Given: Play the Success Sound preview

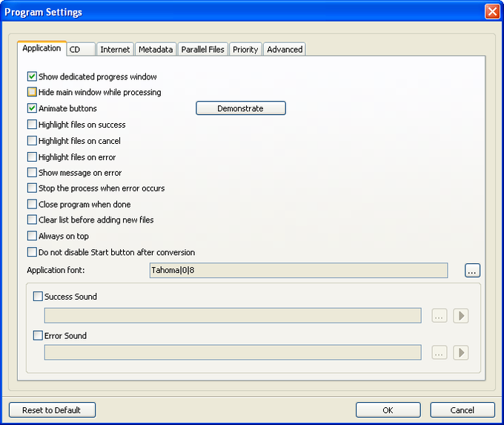Looking at the screenshot, I should point(461,316).
